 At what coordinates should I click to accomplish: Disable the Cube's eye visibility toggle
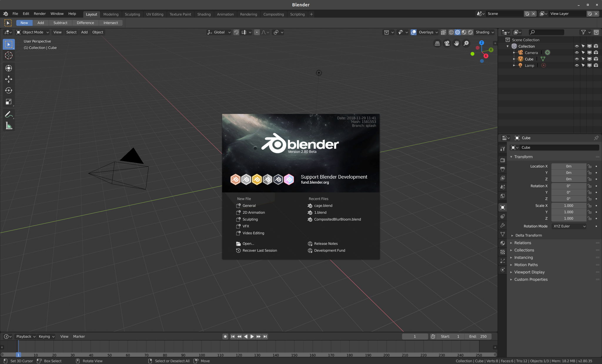tap(577, 59)
